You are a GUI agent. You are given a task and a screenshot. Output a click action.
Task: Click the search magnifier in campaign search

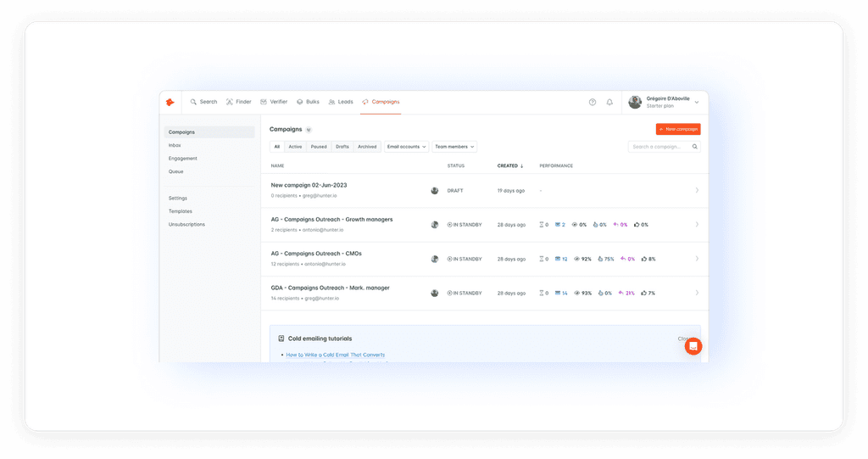coord(695,147)
